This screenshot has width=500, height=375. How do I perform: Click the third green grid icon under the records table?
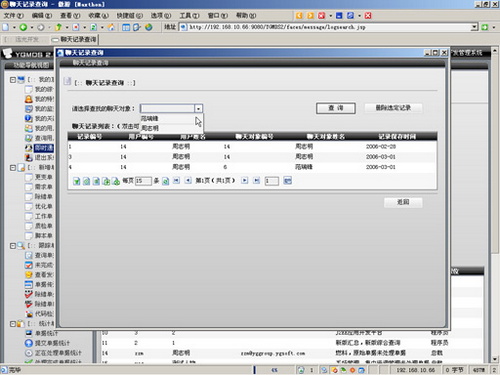96,181
